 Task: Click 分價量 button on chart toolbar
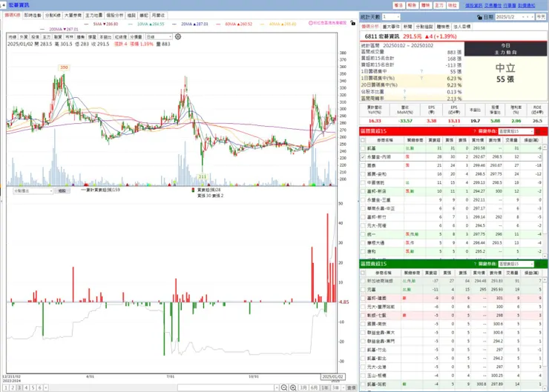(136, 37)
